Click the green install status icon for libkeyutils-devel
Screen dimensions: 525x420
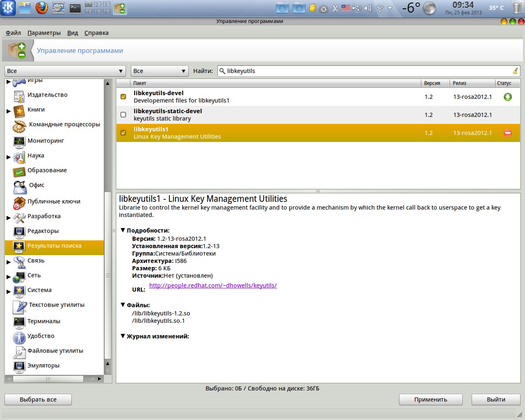(507, 97)
